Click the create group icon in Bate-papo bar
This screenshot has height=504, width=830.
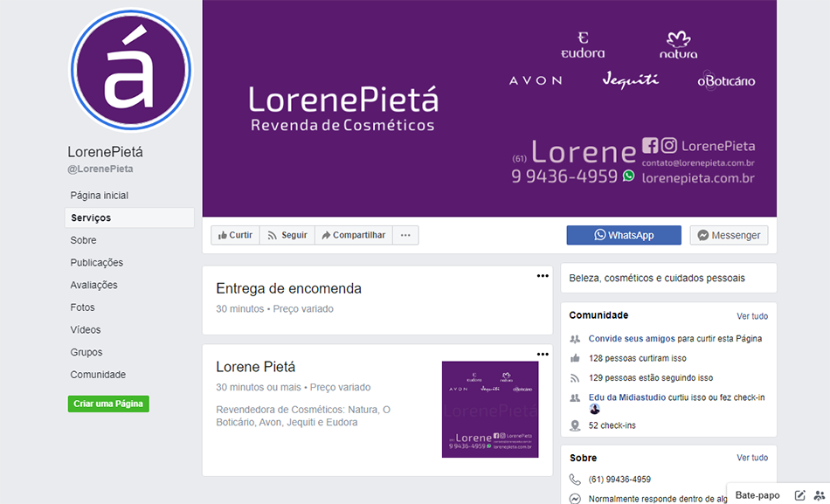pos(819,495)
